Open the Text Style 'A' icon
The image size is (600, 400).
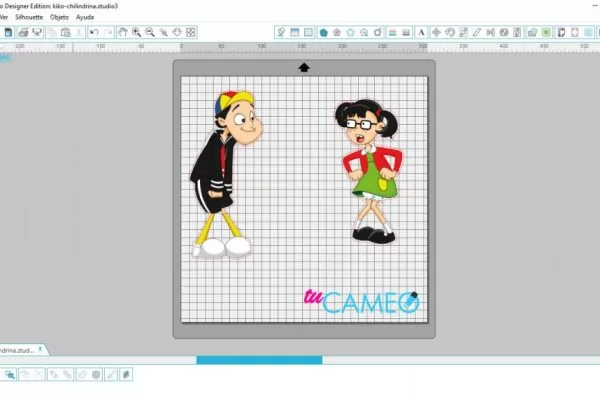(x=421, y=33)
